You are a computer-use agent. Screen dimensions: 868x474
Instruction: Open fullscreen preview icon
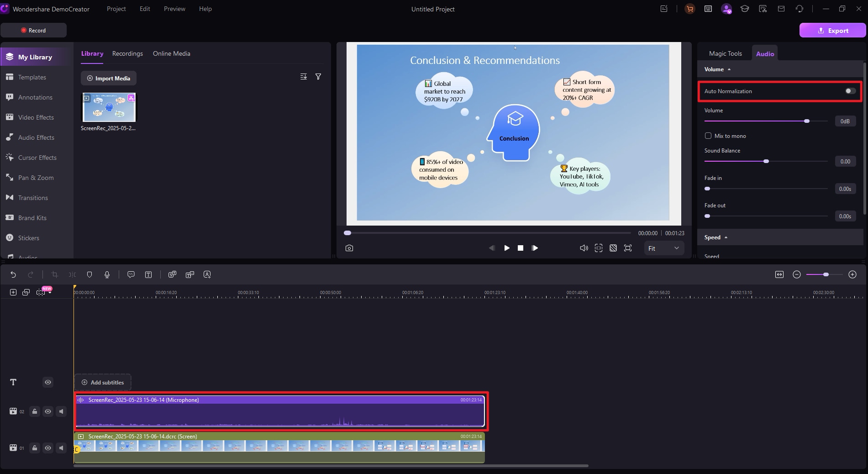pyautogui.click(x=628, y=248)
